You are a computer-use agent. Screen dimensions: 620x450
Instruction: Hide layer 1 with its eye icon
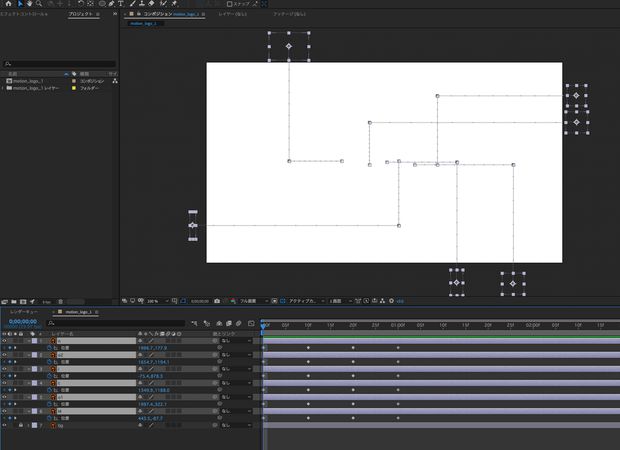[4, 341]
